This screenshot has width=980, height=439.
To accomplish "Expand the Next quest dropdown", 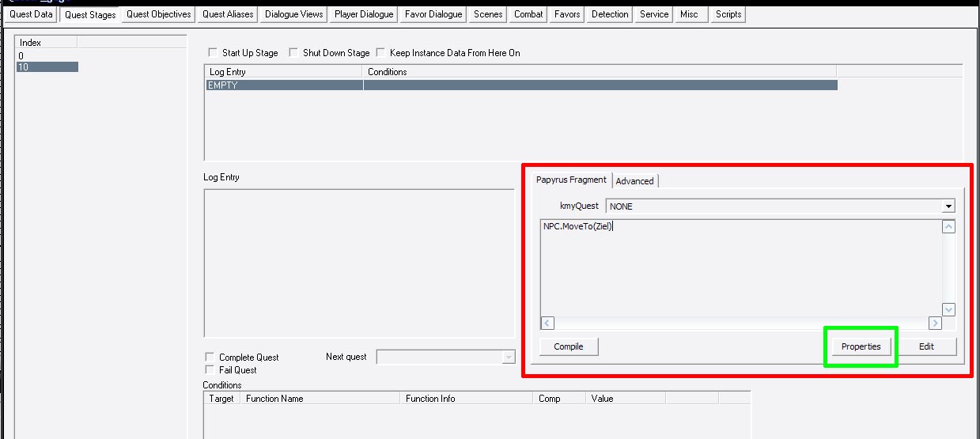I will pyautogui.click(x=508, y=358).
